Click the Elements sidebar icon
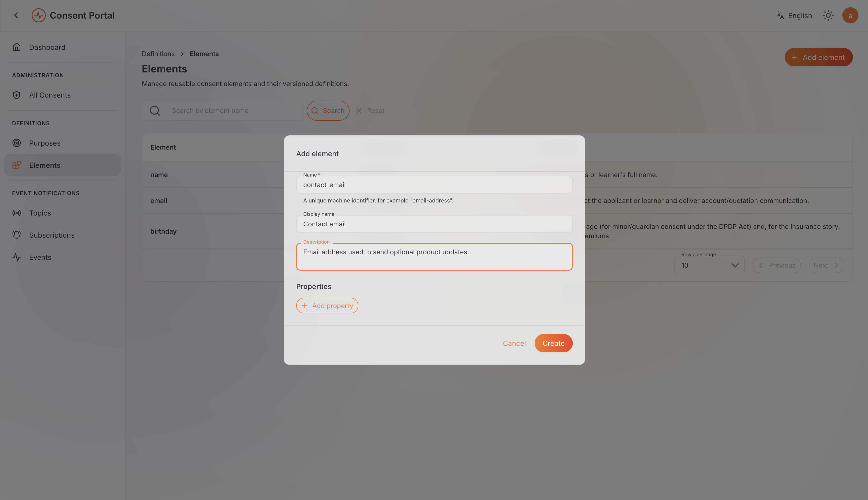Screen dimensions: 868x500 pyautogui.click(x=17, y=165)
